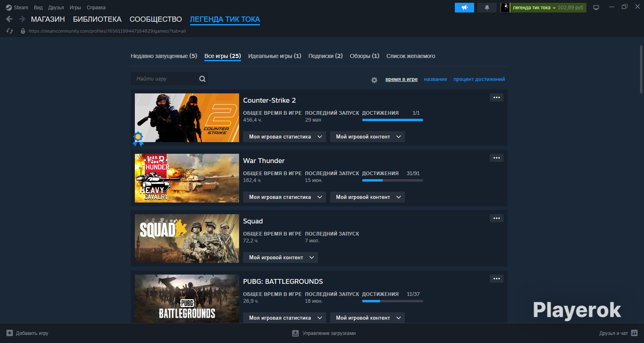Go to the СООБЩЕСТВО section
This screenshot has width=644, height=343.
pos(156,19)
